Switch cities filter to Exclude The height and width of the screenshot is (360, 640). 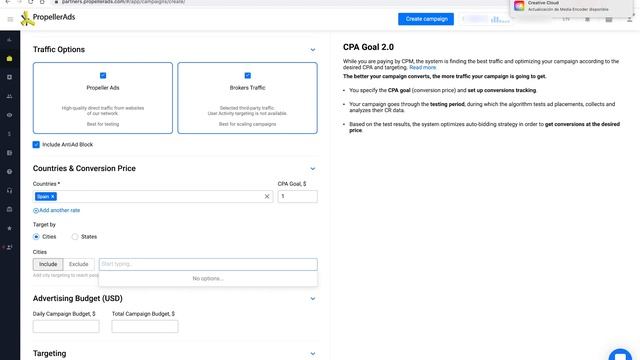click(x=79, y=264)
